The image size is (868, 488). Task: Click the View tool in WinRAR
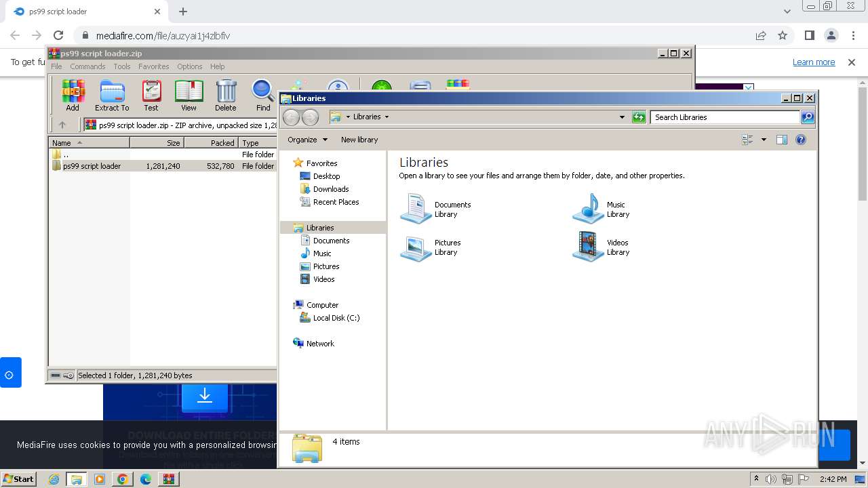pos(189,95)
